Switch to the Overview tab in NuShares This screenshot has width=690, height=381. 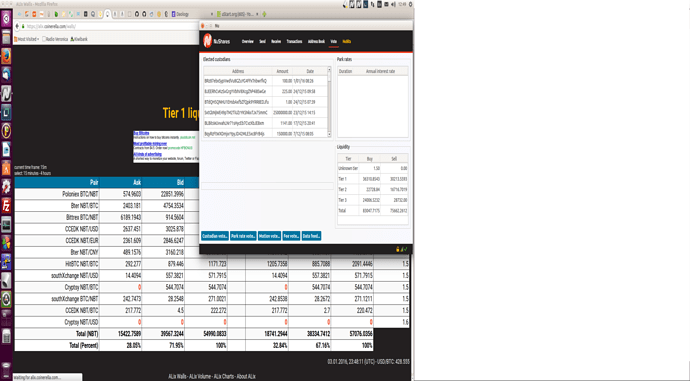pyautogui.click(x=248, y=41)
